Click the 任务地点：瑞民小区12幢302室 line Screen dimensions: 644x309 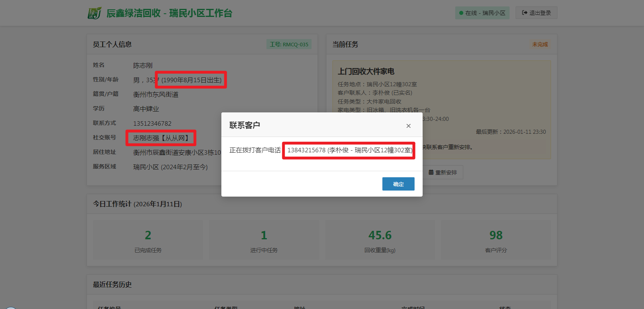[377, 84]
